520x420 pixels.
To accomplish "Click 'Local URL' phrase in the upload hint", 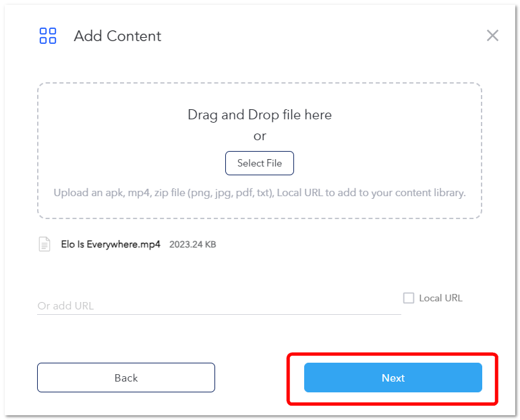I will click(x=300, y=193).
